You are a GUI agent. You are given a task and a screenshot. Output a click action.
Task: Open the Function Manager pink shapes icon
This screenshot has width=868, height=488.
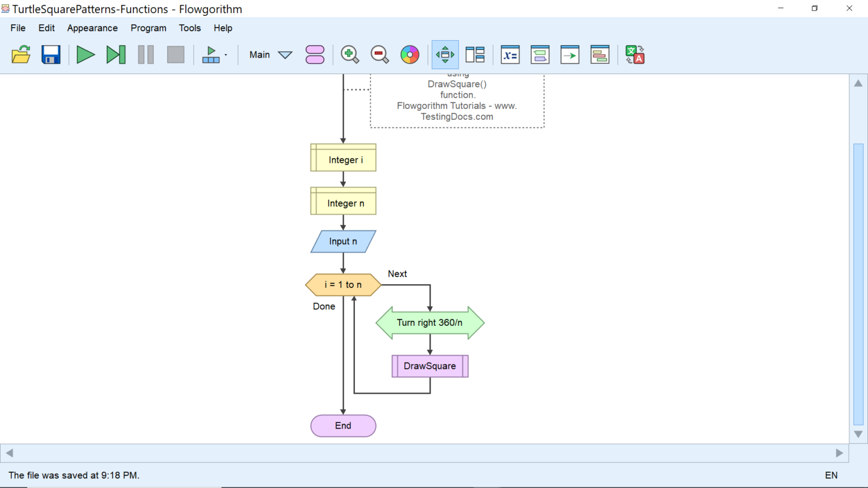pos(315,55)
